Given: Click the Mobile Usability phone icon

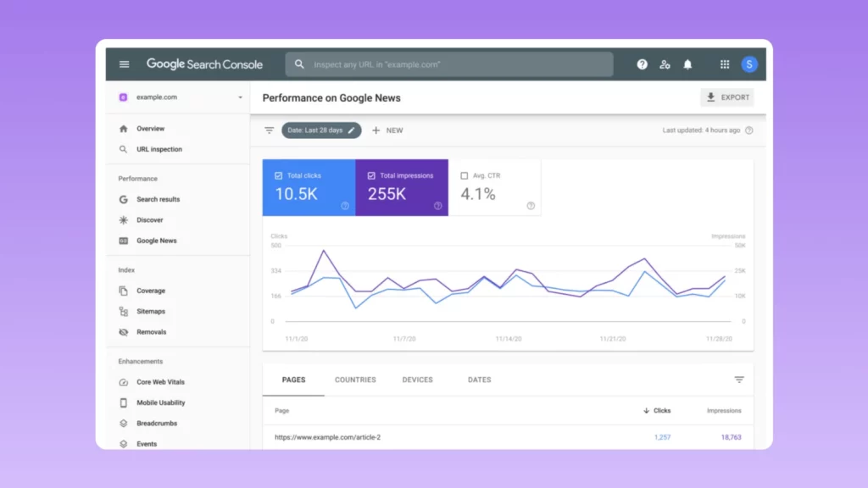Looking at the screenshot, I should pos(123,402).
